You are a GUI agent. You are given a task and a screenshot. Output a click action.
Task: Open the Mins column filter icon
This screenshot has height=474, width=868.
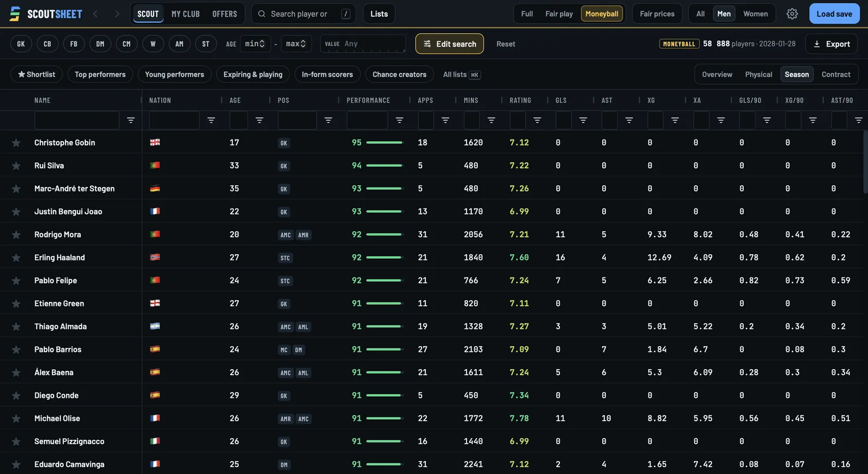491,120
